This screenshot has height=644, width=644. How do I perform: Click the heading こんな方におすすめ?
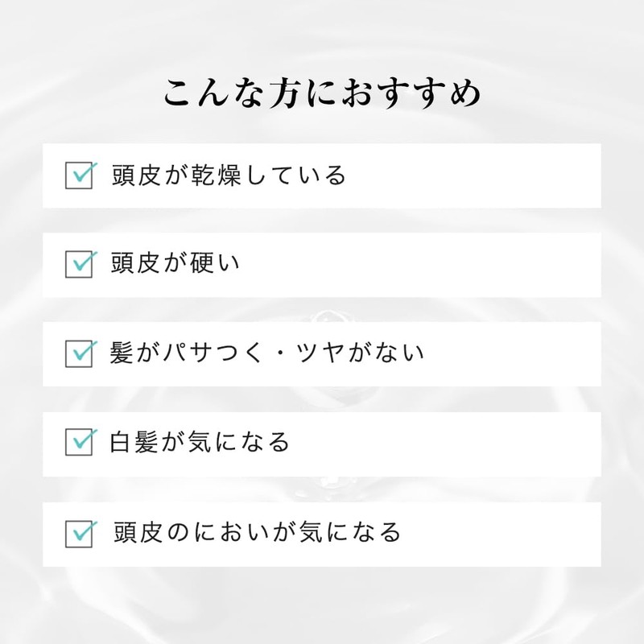point(322,93)
